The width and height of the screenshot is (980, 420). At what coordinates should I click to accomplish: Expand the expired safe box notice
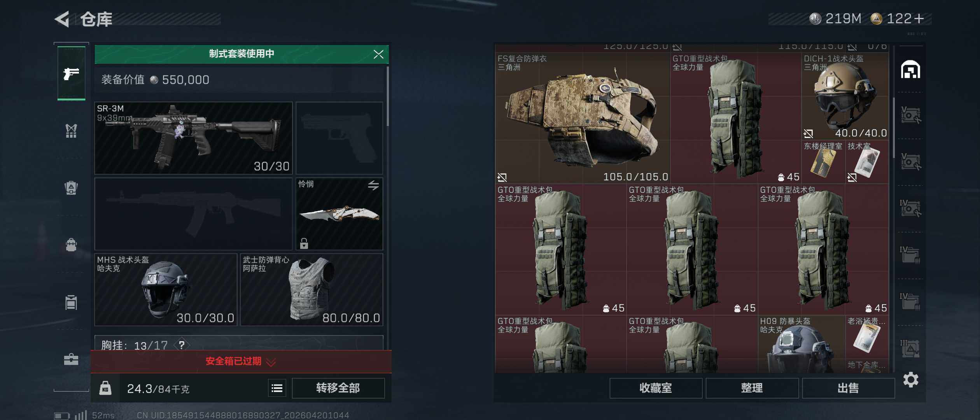click(x=241, y=361)
